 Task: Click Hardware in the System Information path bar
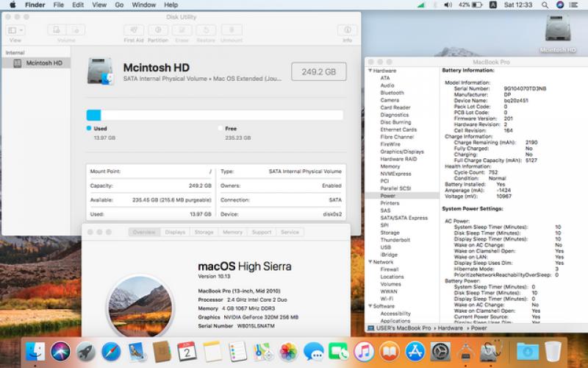(450, 328)
